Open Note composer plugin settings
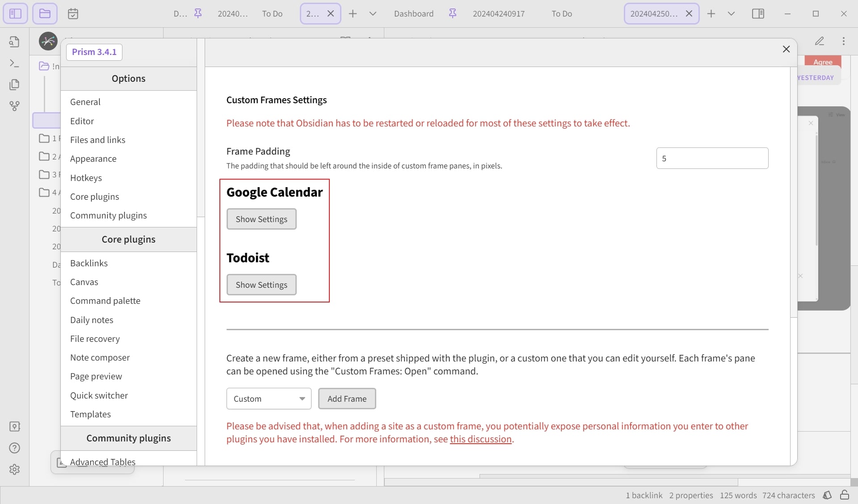858x504 pixels. [x=129, y=357]
